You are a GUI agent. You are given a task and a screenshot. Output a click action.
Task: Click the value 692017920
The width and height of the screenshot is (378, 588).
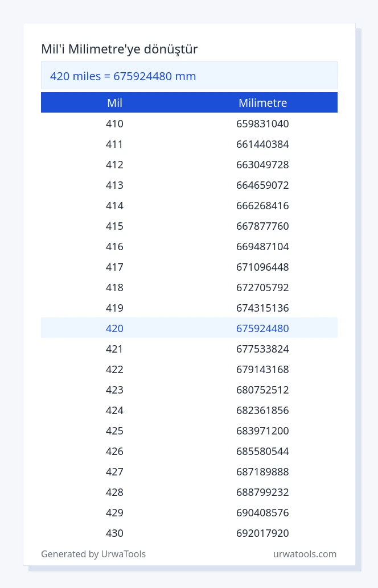click(x=262, y=533)
